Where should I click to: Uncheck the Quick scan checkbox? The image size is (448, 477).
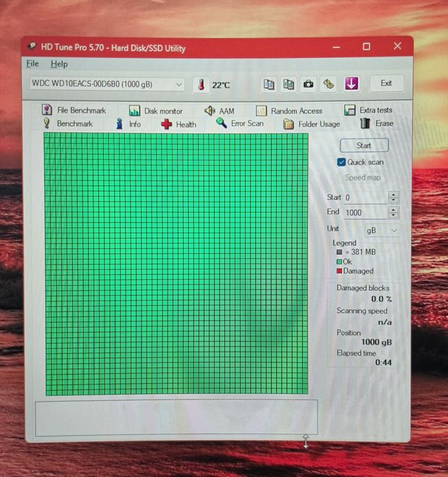[342, 162]
